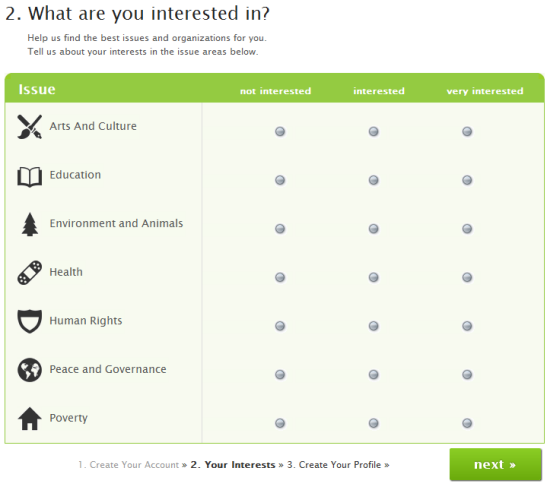The width and height of the screenshot is (550, 486).
Task: Click the Health bandage icon
Action: click(x=29, y=272)
